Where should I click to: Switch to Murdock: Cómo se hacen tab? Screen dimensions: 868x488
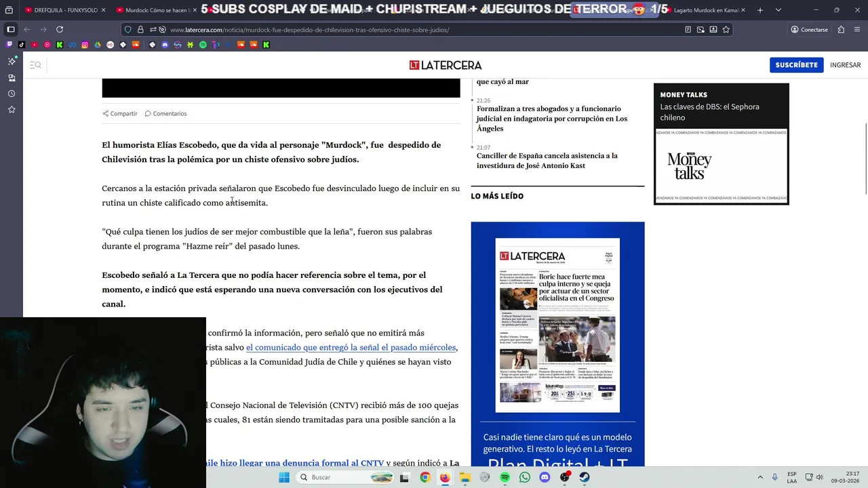pos(157,10)
